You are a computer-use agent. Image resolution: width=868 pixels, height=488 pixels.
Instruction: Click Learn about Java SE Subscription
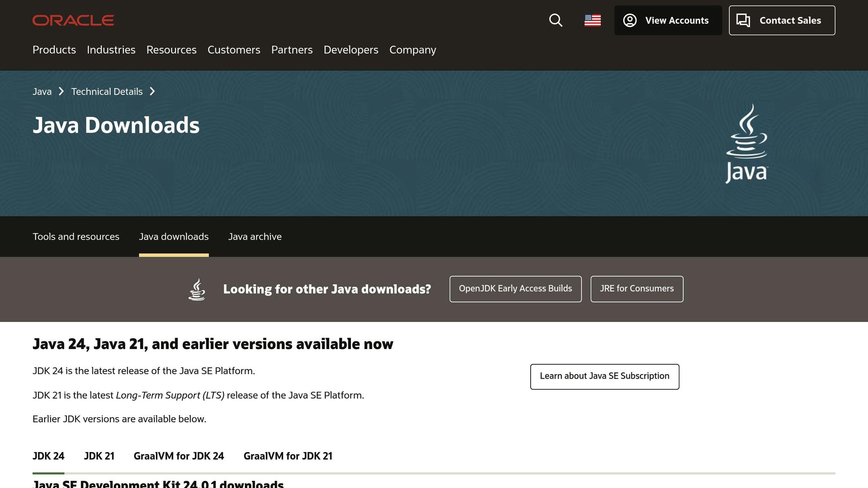604,377
